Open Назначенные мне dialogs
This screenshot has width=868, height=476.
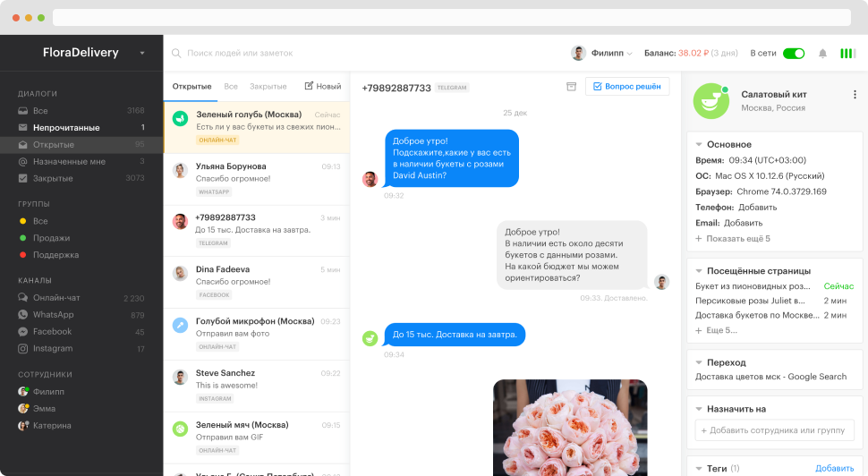coord(81,162)
